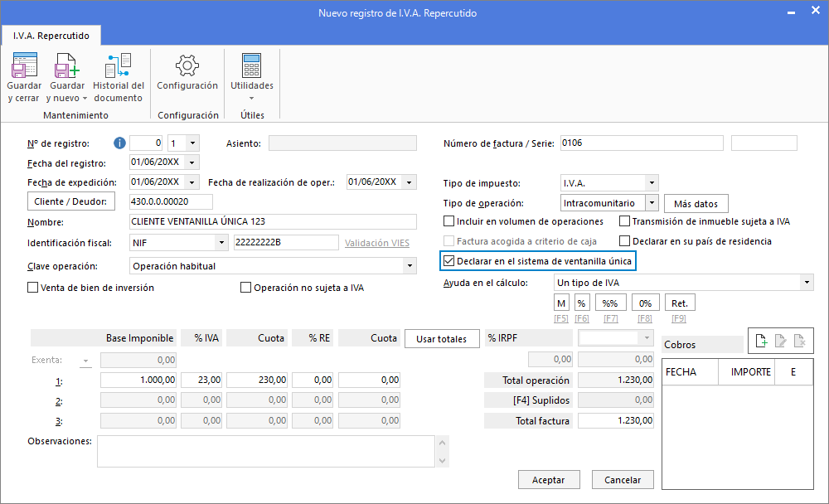The width and height of the screenshot is (829, 504).
Task: Click the Serie field next to invoice number
Action: (x=764, y=143)
